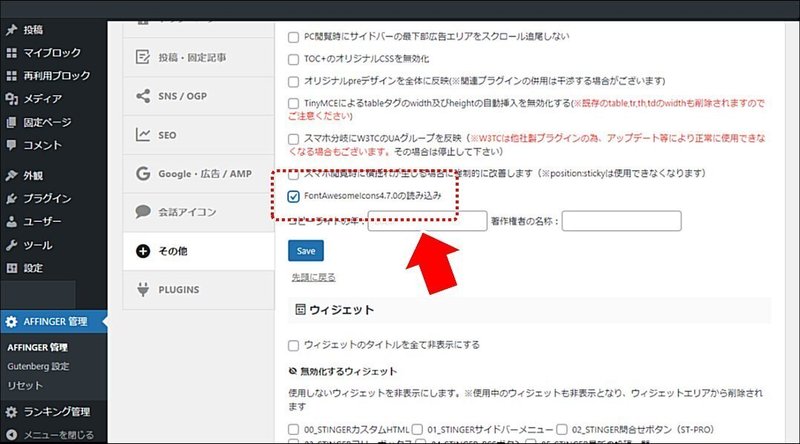Check the スマホ閲覧時に横揺れ improvement box

[x=293, y=175]
